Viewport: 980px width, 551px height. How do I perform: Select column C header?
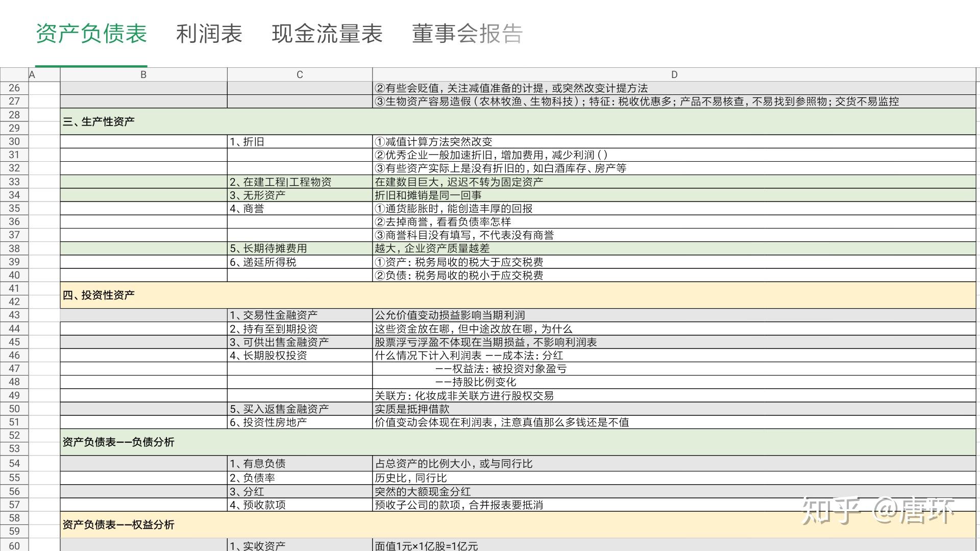point(300,74)
